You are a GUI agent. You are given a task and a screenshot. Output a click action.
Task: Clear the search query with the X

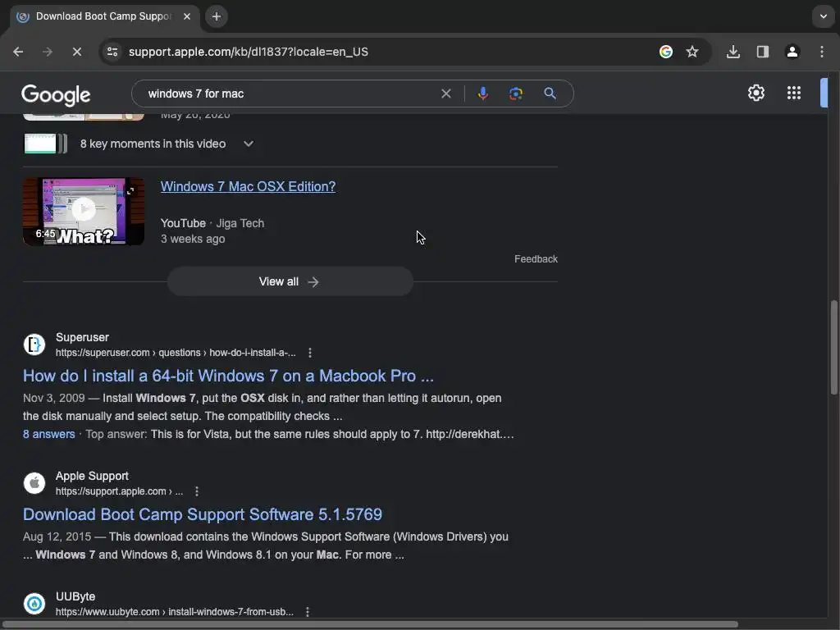coord(445,94)
